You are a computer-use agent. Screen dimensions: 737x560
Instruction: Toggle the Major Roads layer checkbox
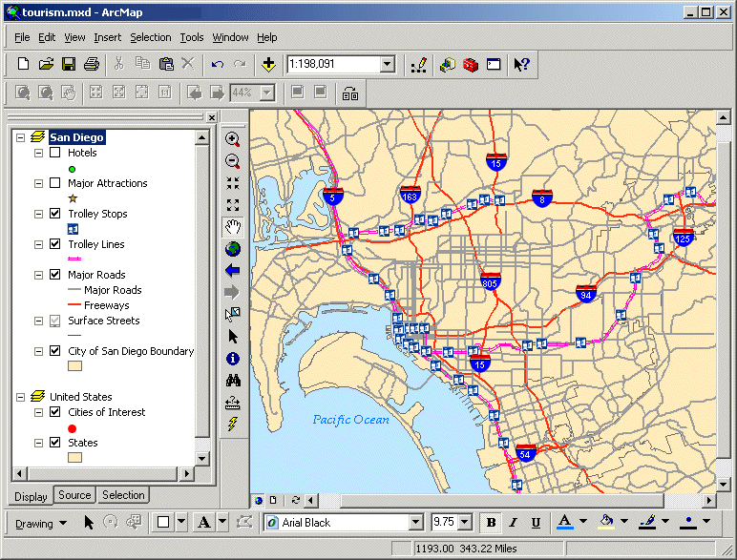[55, 275]
